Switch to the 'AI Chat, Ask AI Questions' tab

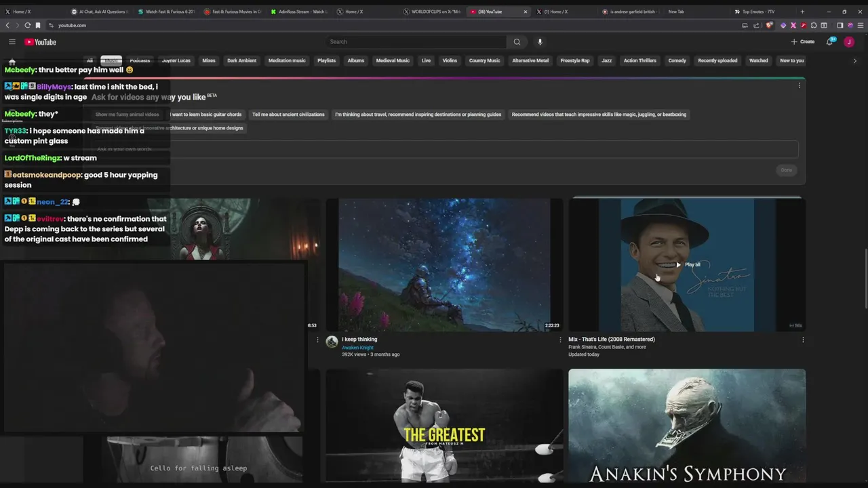(x=99, y=12)
